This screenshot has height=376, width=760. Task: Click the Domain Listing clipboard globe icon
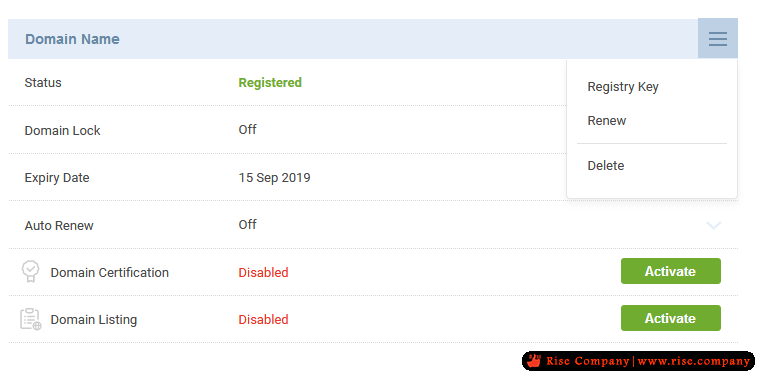[31, 319]
